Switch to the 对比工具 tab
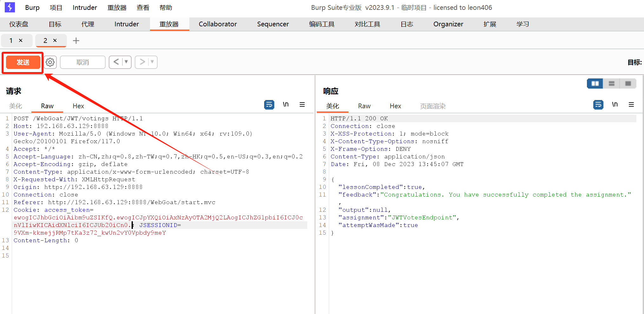 (x=368, y=24)
